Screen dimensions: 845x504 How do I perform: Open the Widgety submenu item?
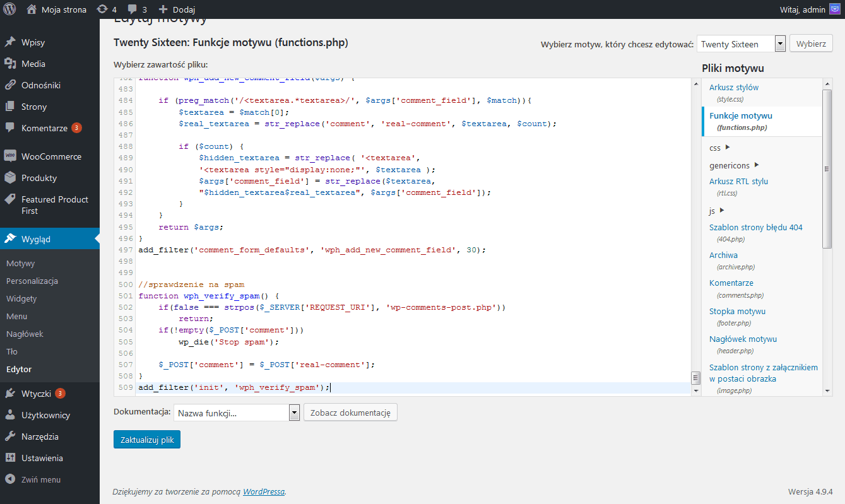(21, 298)
